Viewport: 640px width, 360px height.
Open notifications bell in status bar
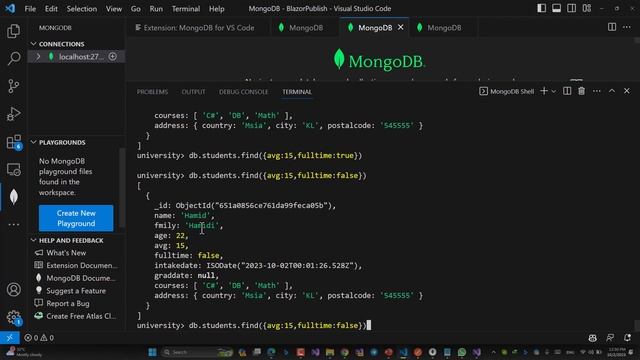[627, 338]
